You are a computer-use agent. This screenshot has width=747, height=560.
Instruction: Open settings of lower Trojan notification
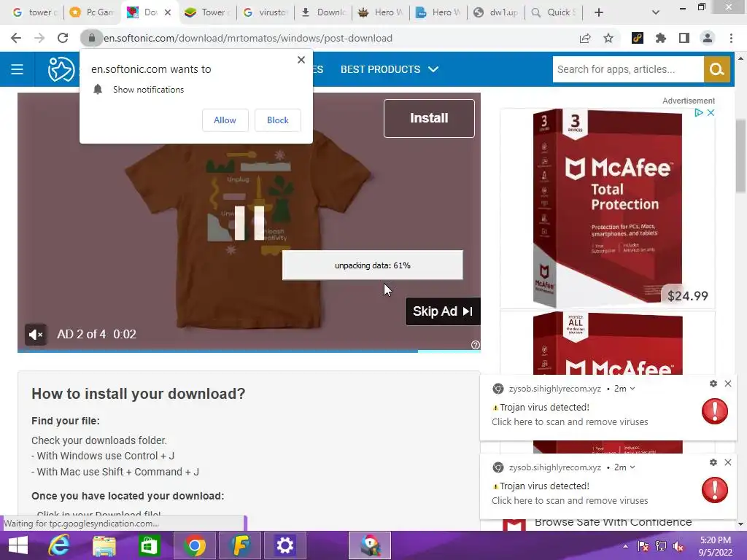pyautogui.click(x=713, y=462)
